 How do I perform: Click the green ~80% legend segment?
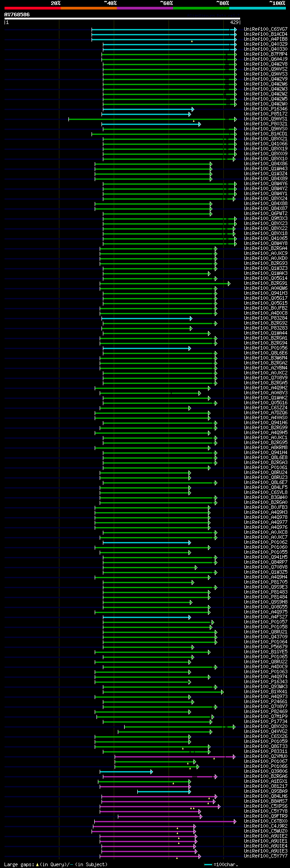[201, 8]
